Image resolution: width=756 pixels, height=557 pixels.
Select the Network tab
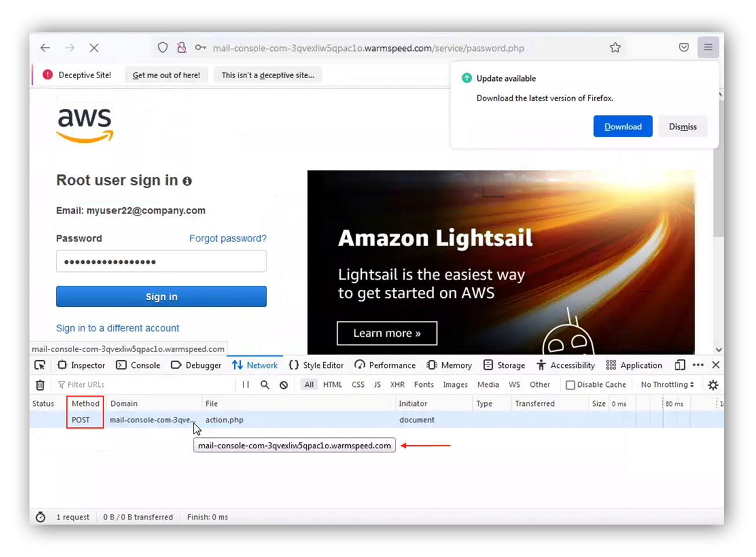pos(255,365)
